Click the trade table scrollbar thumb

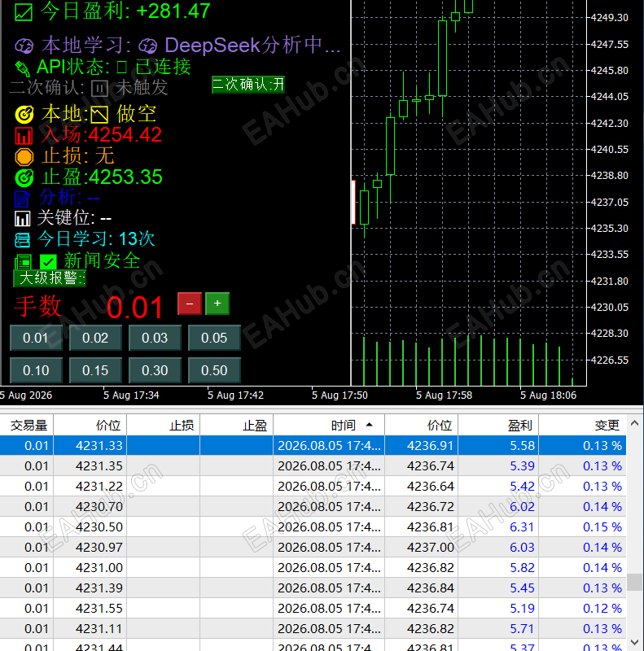634,582
